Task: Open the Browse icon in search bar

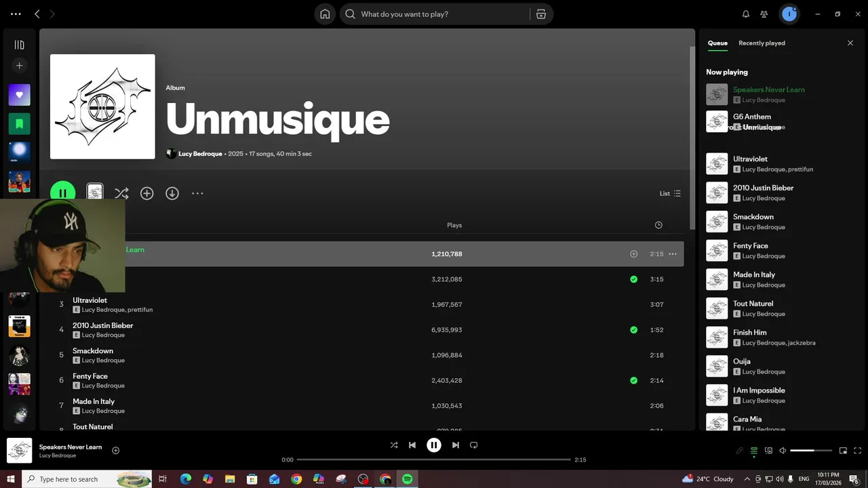Action: [541, 14]
